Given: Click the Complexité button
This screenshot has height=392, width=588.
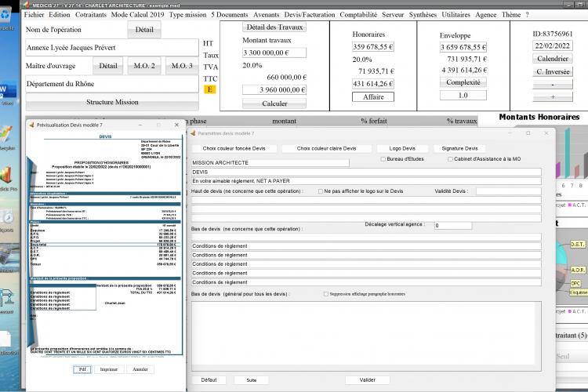Looking at the screenshot, I should tap(463, 82).
